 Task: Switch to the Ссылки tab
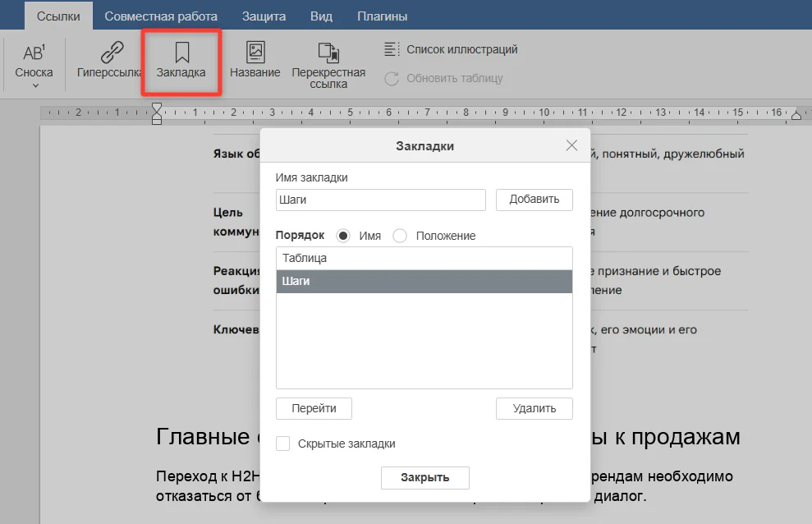click(x=58, y=16)
